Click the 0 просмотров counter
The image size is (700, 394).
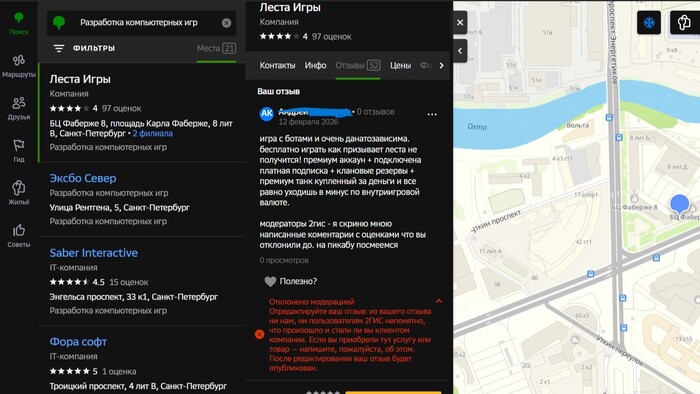point(284,260)
